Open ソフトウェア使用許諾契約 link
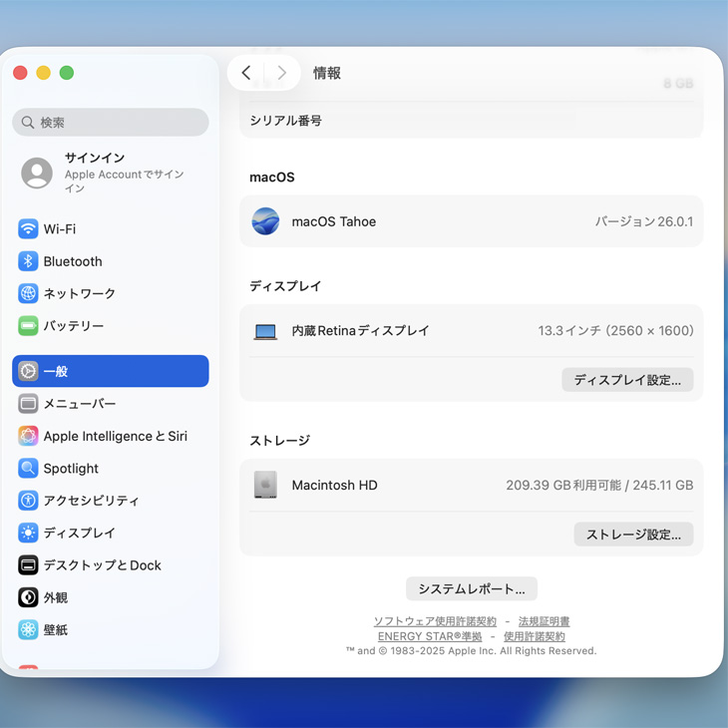The height and width of the screenshot is (728, 728). (435, 621)
